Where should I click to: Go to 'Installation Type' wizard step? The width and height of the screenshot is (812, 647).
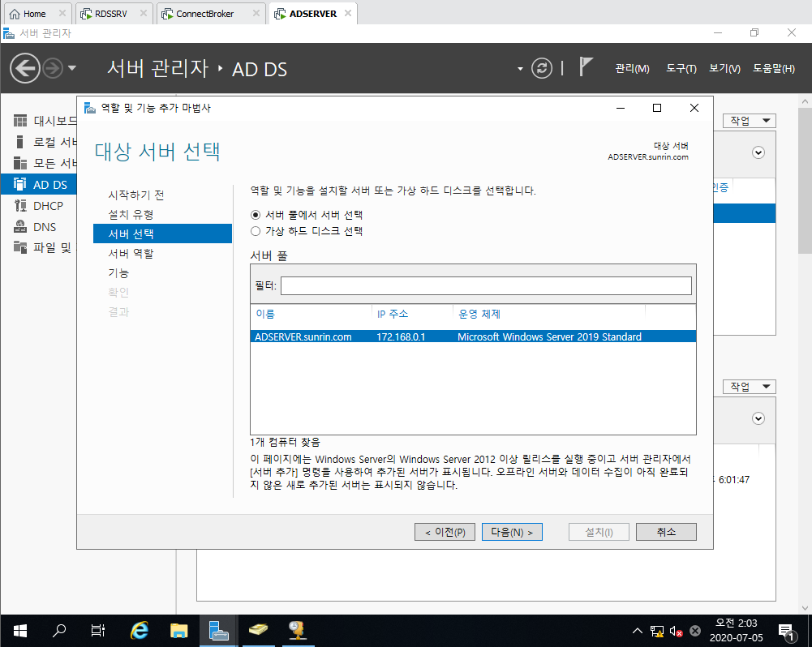coord(131,214)
